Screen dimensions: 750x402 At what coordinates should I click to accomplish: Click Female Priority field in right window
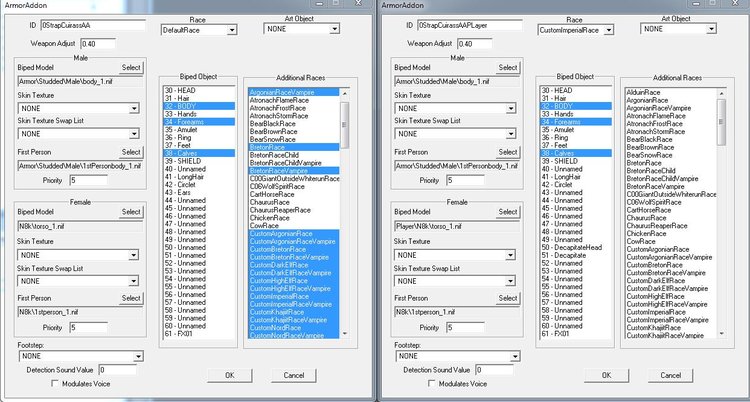(x=465, y=328)
